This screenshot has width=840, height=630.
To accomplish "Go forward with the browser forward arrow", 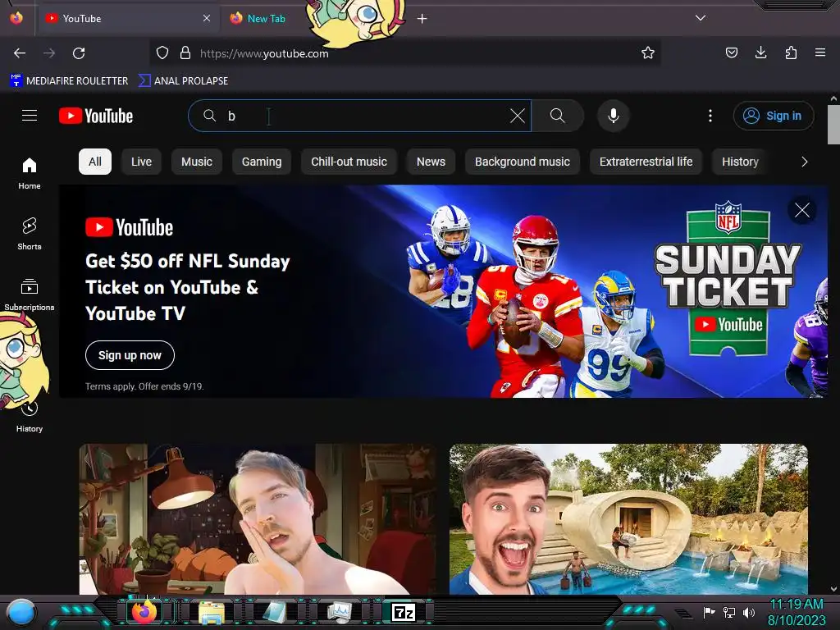I will [49, 53].
